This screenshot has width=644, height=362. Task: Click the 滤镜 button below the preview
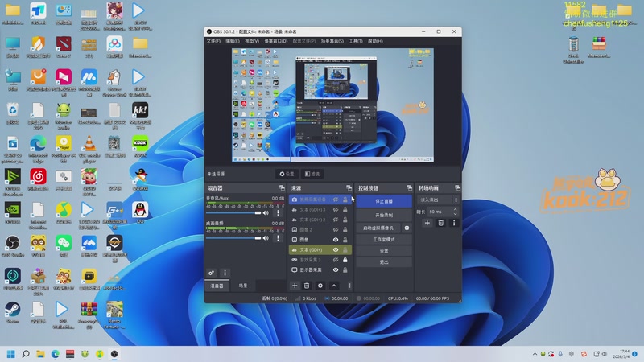(x=312, y=174)
